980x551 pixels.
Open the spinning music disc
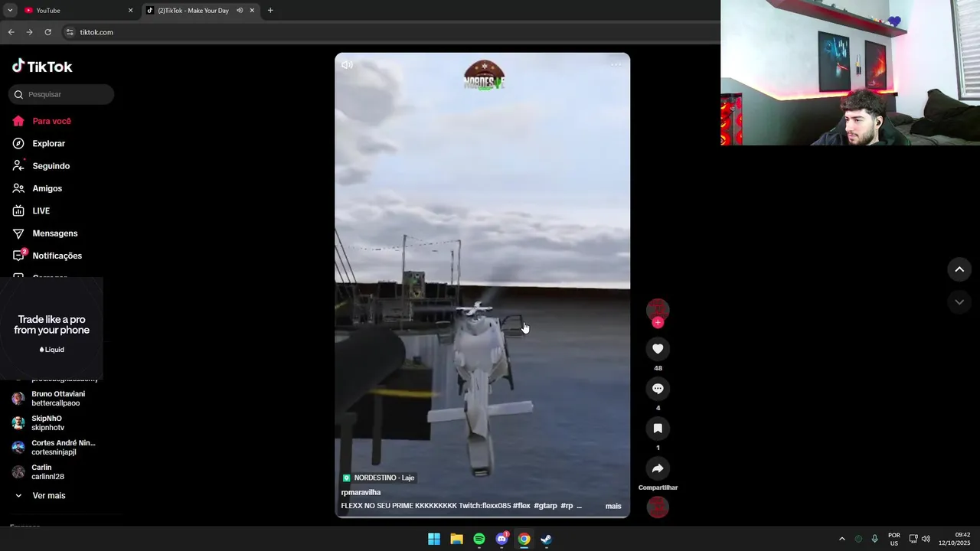658,507
